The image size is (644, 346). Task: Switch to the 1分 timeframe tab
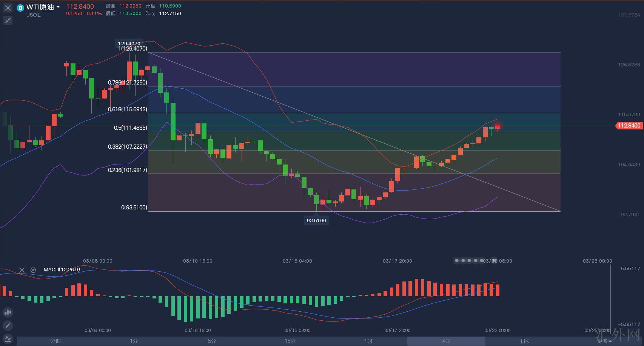[x=134, y=341]
